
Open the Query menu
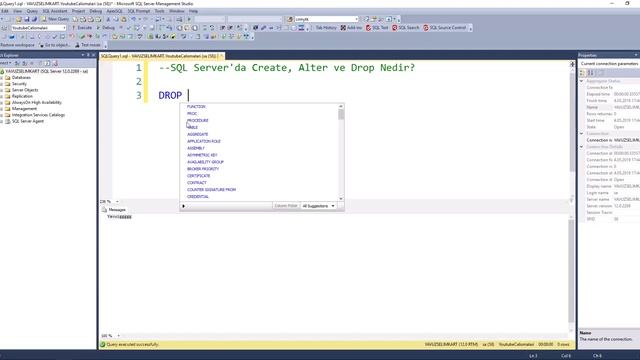point(32,11)
